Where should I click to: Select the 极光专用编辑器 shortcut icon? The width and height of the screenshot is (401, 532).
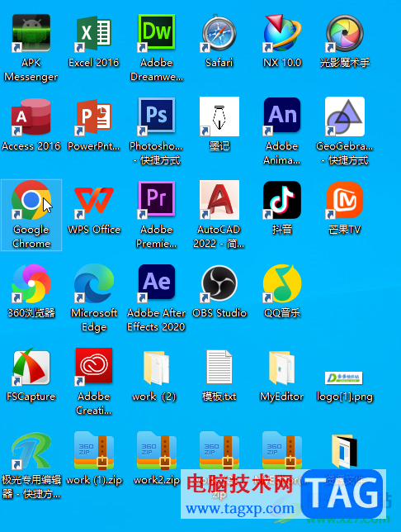[31, 450]
